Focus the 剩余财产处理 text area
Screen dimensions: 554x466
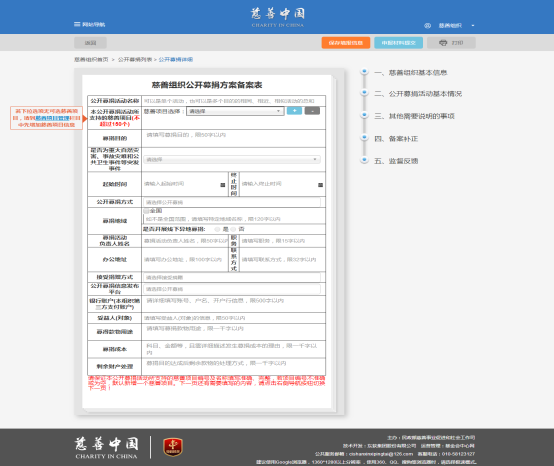(233, 366)
